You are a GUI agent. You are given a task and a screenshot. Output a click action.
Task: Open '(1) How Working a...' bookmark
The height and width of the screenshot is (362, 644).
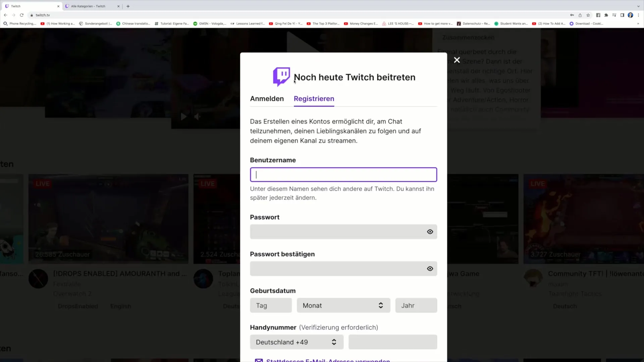pos(58,24)
